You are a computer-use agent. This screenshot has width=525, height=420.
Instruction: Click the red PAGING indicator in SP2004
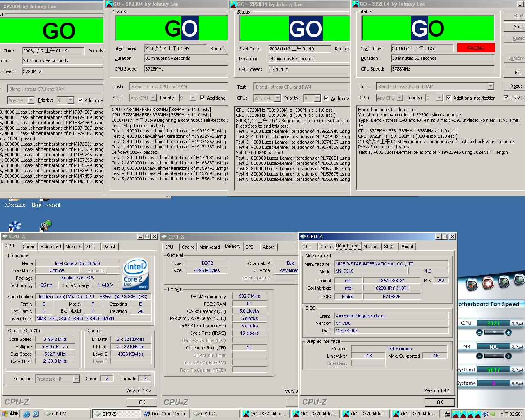pyautogui.click(x=476, y=48)
